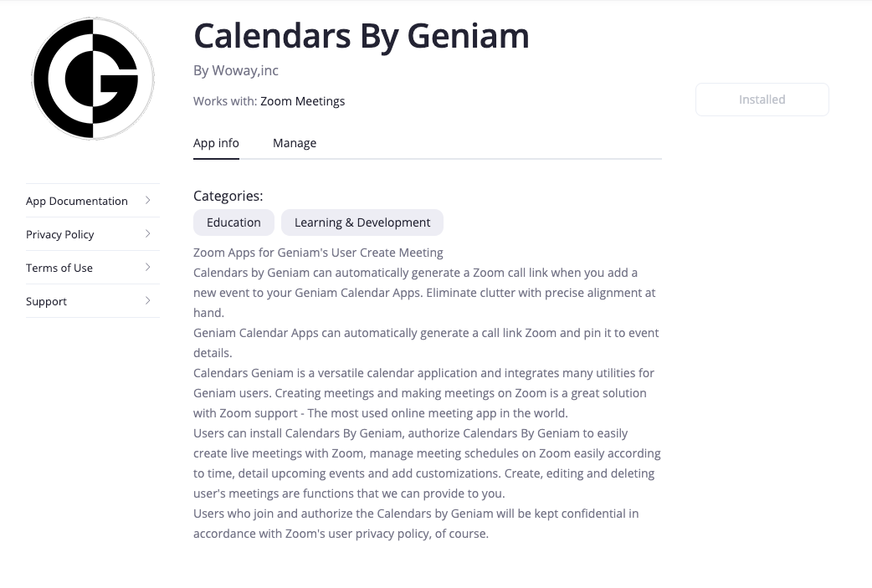Switch to the Manage tab
The height and width of the screenshot is (588, 872).
click(x=295, y=143)
